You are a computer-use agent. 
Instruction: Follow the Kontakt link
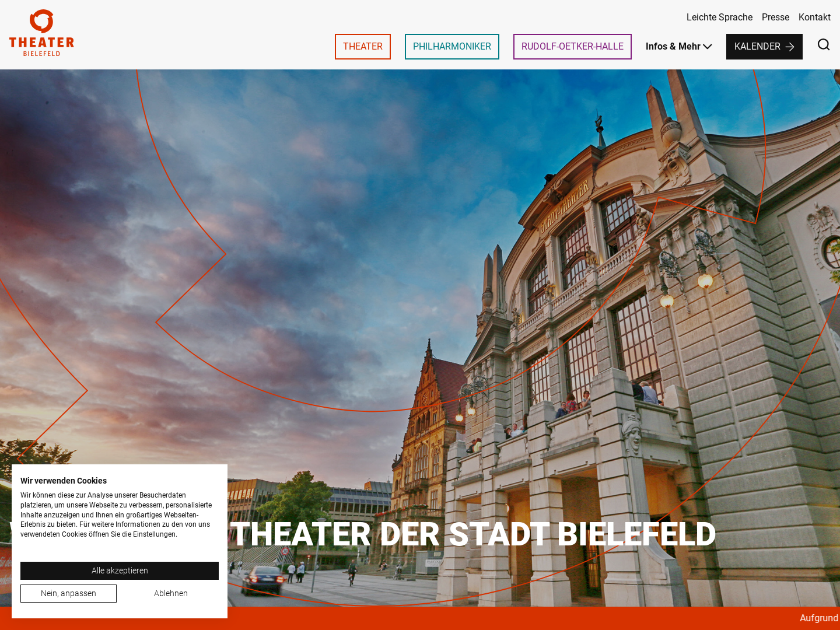pos(814,17)
